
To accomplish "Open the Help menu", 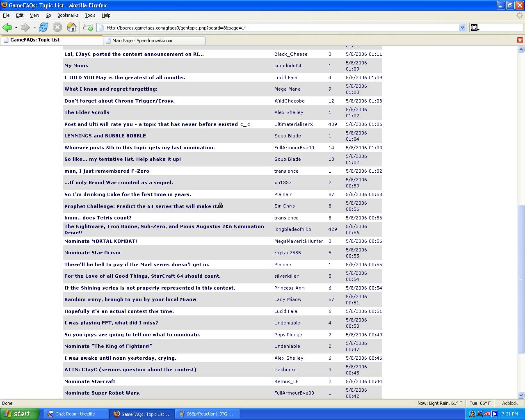I will [106, 15].
